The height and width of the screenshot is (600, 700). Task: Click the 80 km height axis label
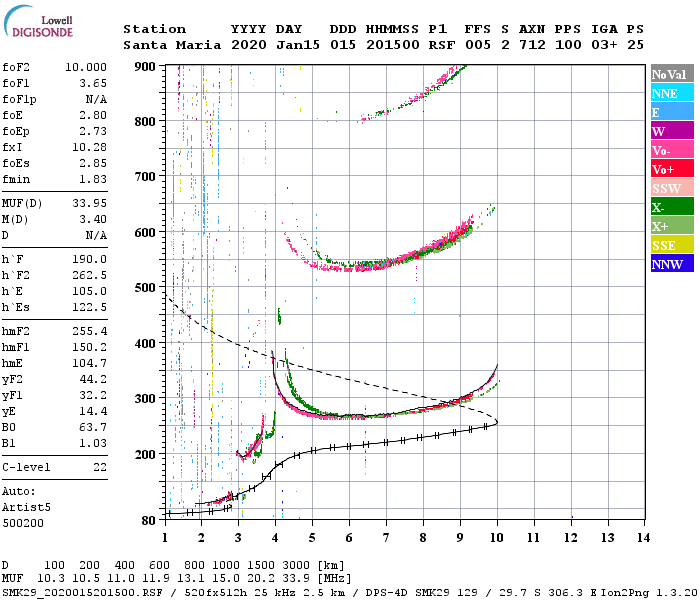[x=149, y=521]
